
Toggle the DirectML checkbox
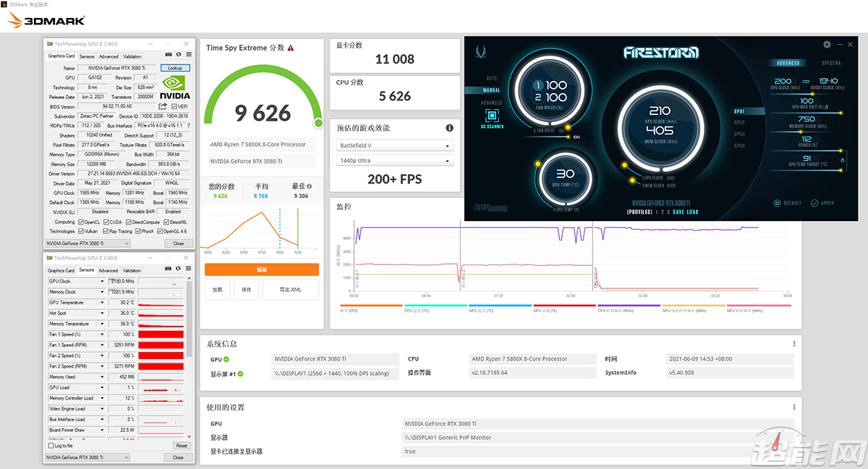click(166, 222)
